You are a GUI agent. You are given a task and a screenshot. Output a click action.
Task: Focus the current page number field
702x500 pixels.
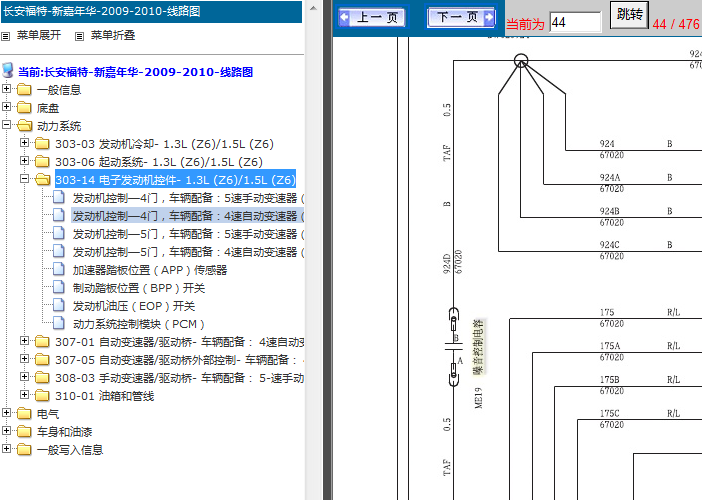click(x=575, y=22)
